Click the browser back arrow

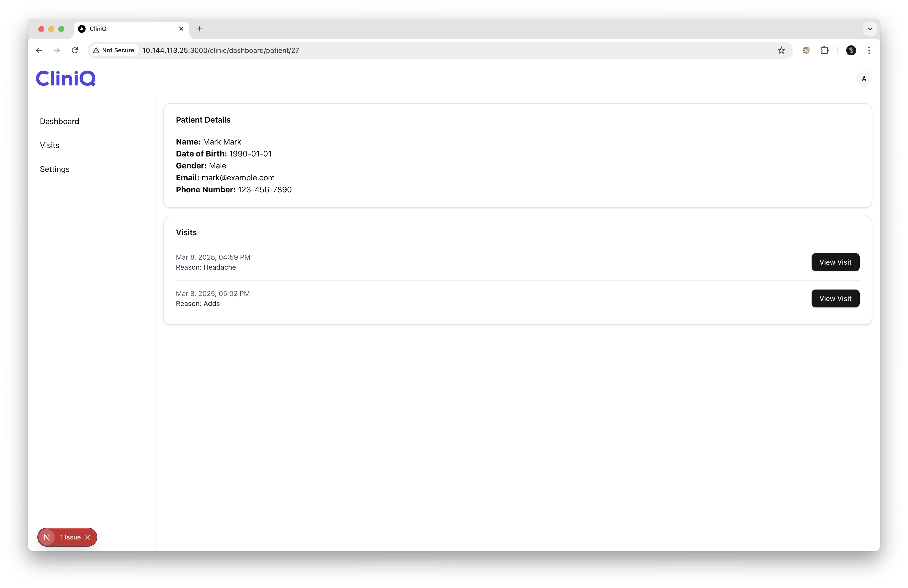click(x=39, y=50)
